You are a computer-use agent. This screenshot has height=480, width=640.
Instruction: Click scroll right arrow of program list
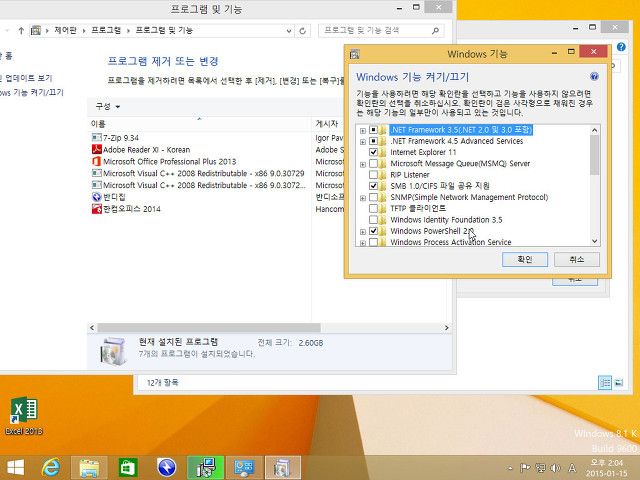(x=447, y=328)
